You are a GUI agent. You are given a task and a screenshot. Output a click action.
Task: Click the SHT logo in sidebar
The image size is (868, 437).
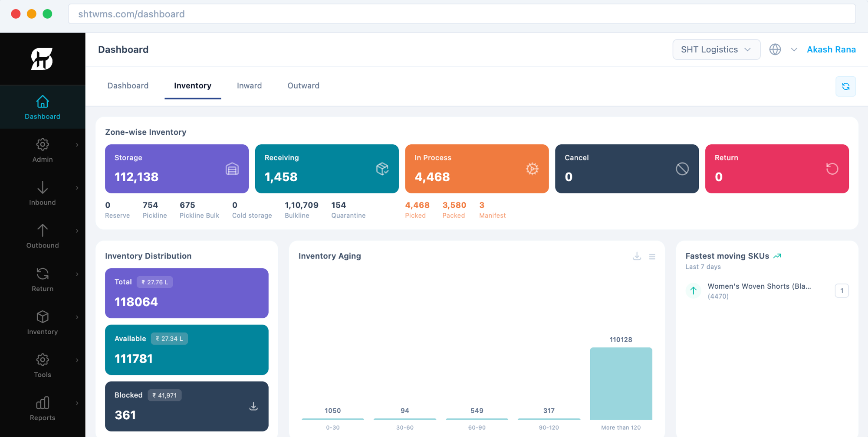pyautogui.click(x=42, y=59)
